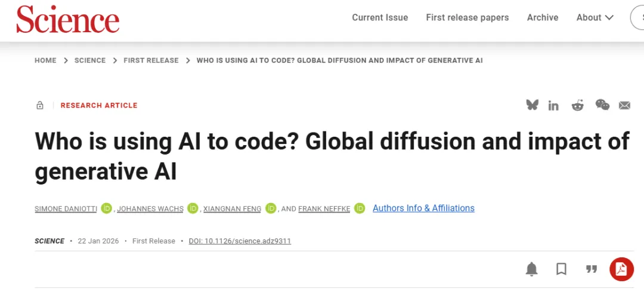
Task: Share the article on LinkedIn
Action: point(553,106)
